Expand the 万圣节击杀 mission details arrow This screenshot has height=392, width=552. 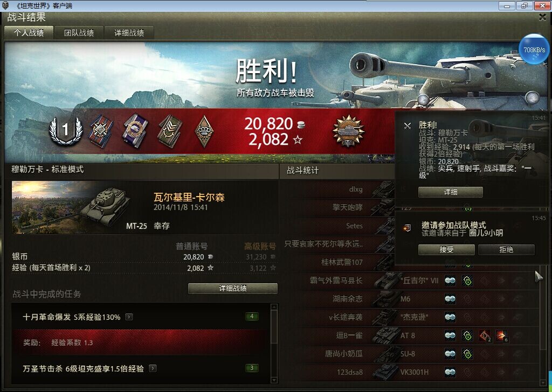[153, 368]
